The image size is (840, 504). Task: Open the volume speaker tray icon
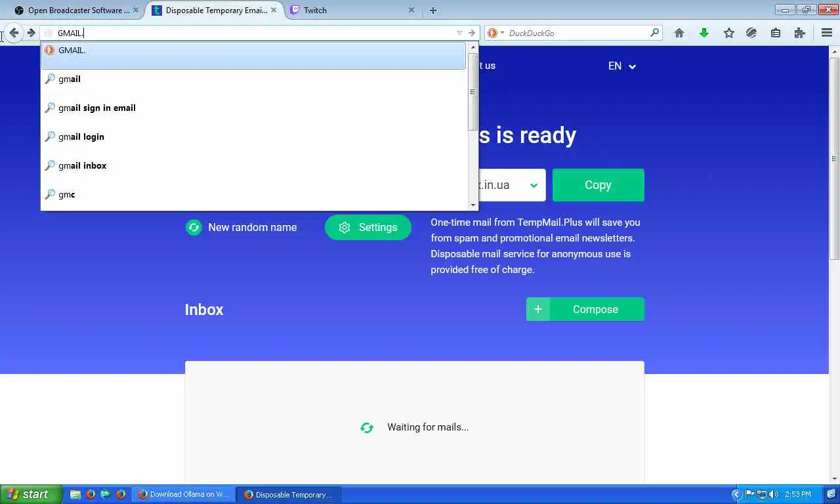tap(773, 494)
